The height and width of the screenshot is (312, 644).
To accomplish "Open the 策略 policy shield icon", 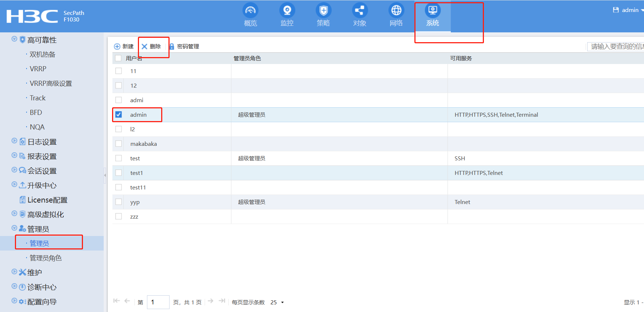I will (323, 10).
